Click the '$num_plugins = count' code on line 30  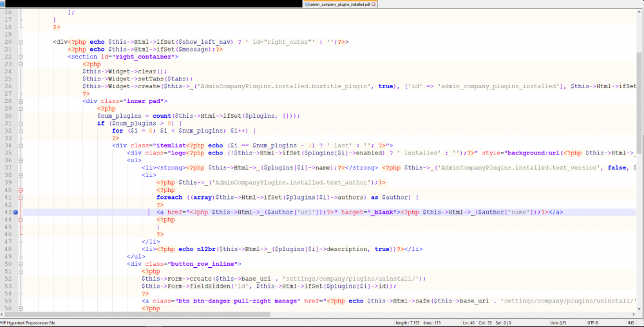coord(135,116)
